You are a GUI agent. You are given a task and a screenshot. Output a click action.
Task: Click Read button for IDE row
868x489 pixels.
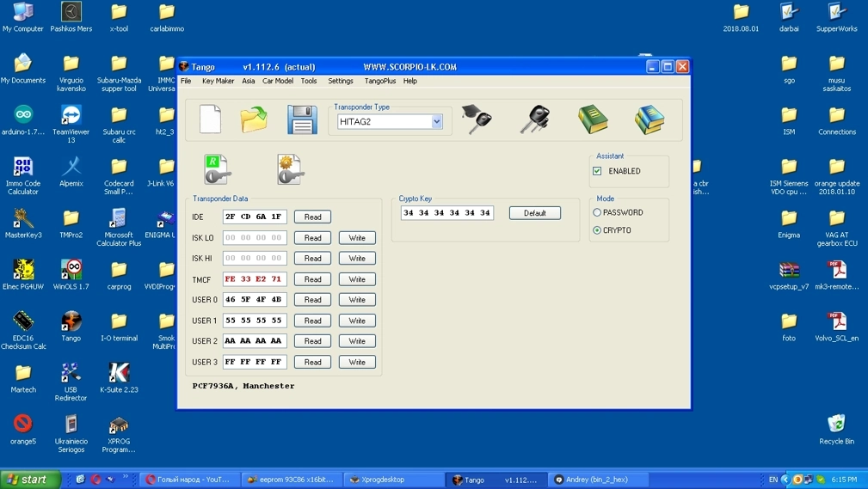[x=313, y=217]
